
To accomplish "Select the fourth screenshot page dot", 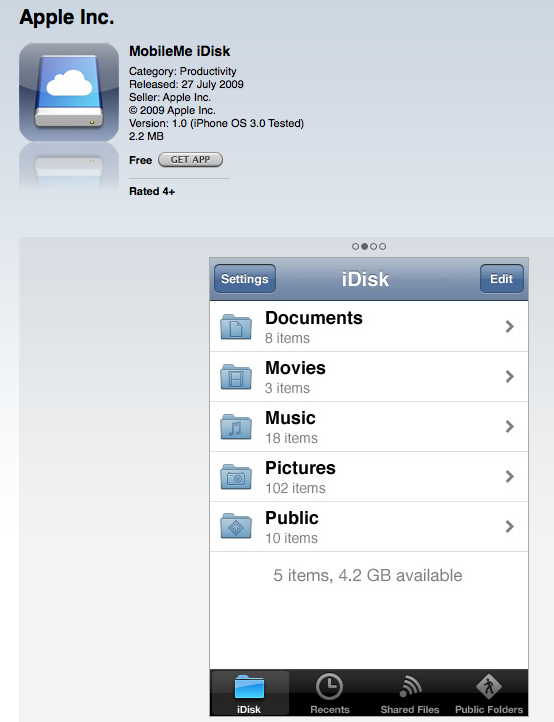I will coord(383,246).
